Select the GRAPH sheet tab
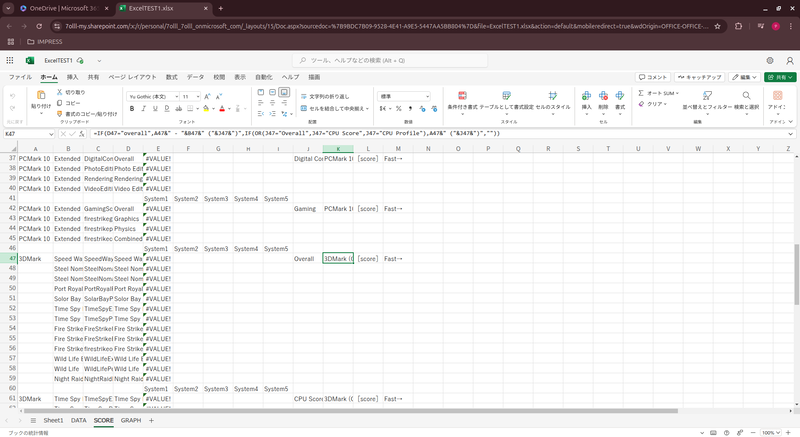 [x=131, y=420]
